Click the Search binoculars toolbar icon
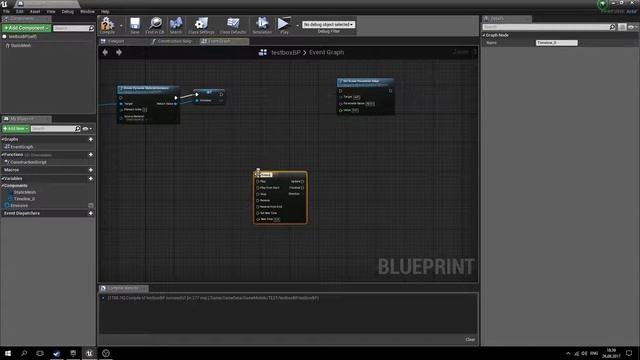The image size is (640, 360). pos(176,25)
